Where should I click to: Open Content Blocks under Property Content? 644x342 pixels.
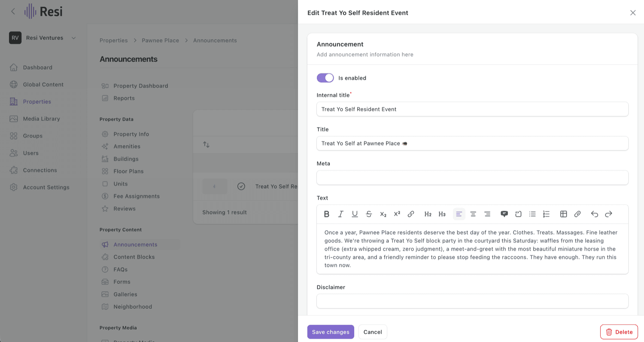pos(134,257)
